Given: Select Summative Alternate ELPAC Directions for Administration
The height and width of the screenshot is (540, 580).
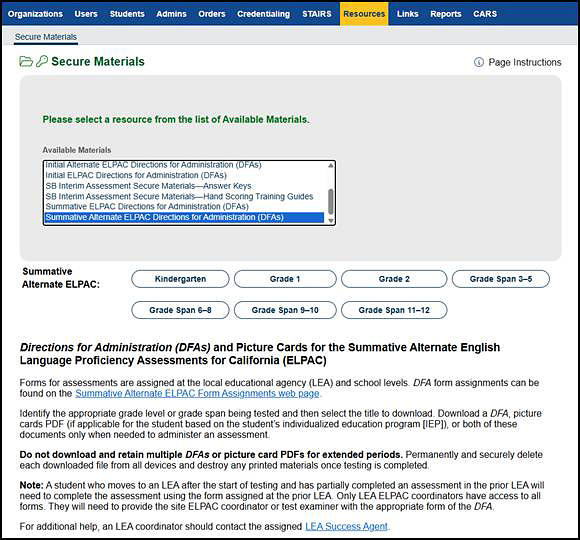Looking at the screenshot, I should (x=184, y=217).
